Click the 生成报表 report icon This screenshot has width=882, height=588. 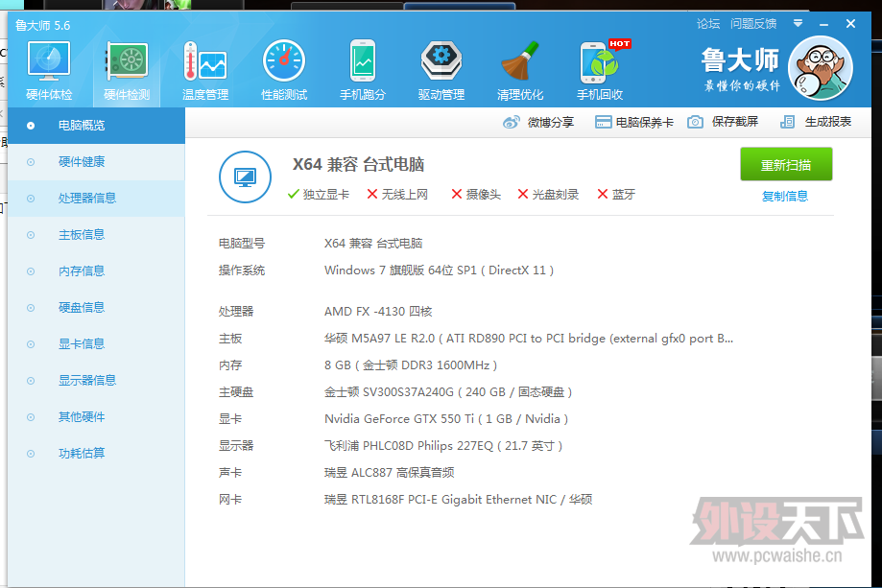pyautogui.click(x=788, y=122)
